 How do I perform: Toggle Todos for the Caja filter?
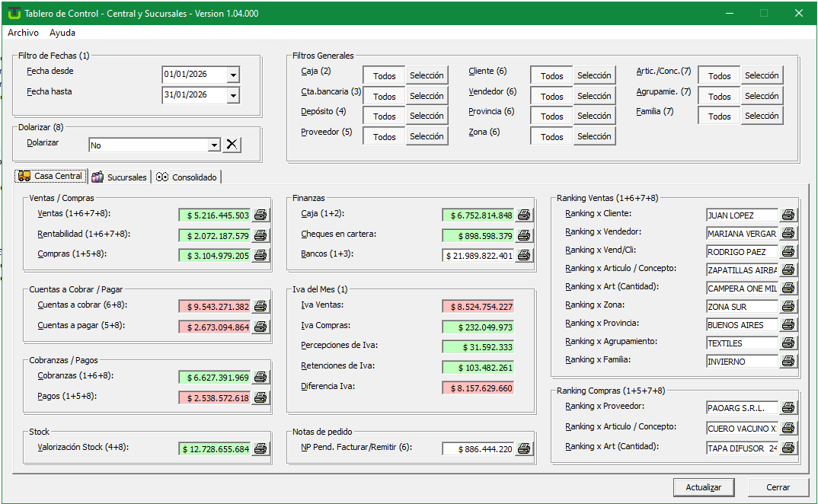pos(384,76)
